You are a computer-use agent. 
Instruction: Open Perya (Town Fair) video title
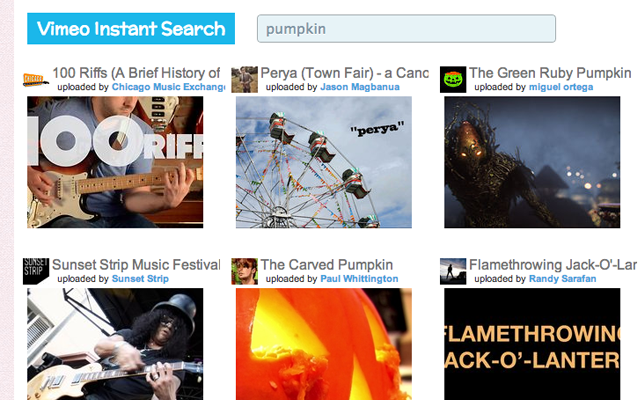click(344, 73)
